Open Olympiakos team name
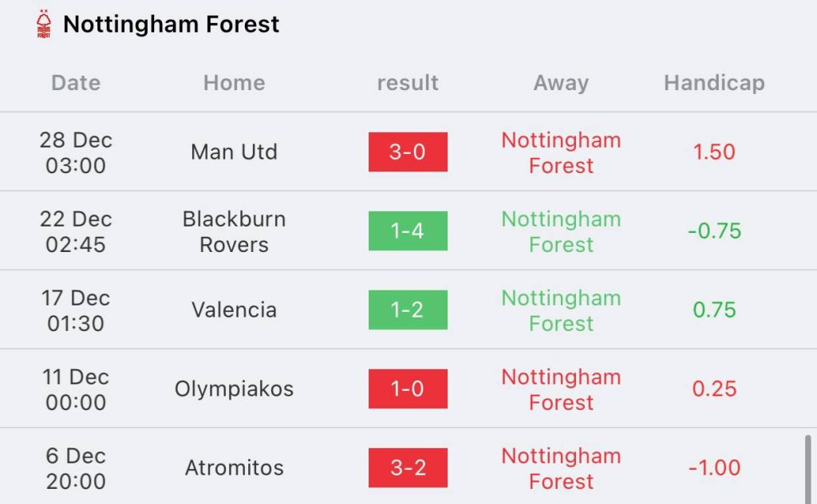 click(x=234, y=389)
